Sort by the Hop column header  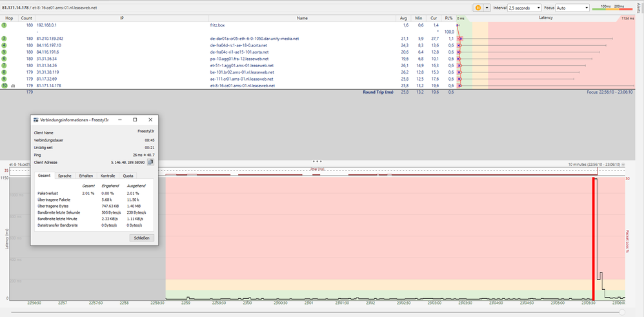pos(9,18)
